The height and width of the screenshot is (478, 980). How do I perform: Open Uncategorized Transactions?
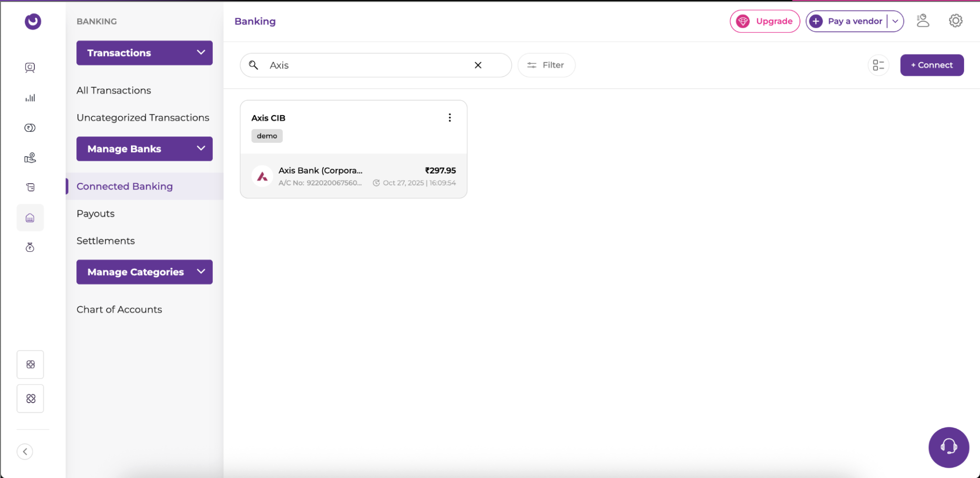point(143,118)
